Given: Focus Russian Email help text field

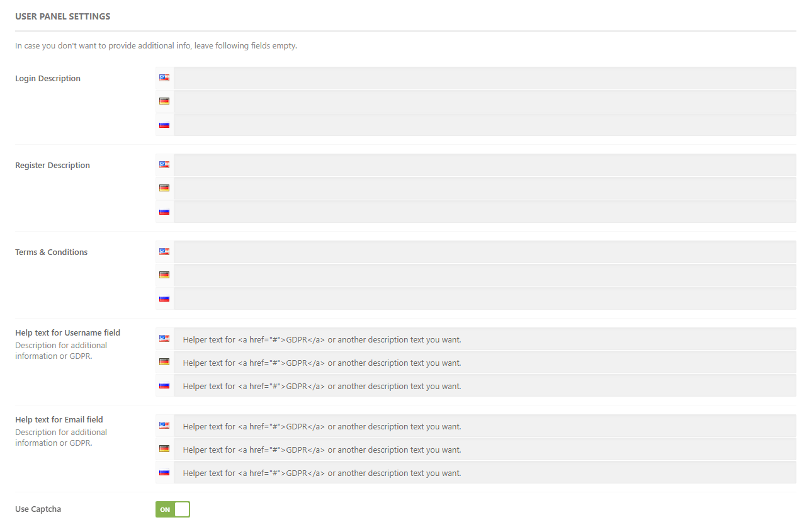Looking at the screenshot, I should [x=485, y=473].
